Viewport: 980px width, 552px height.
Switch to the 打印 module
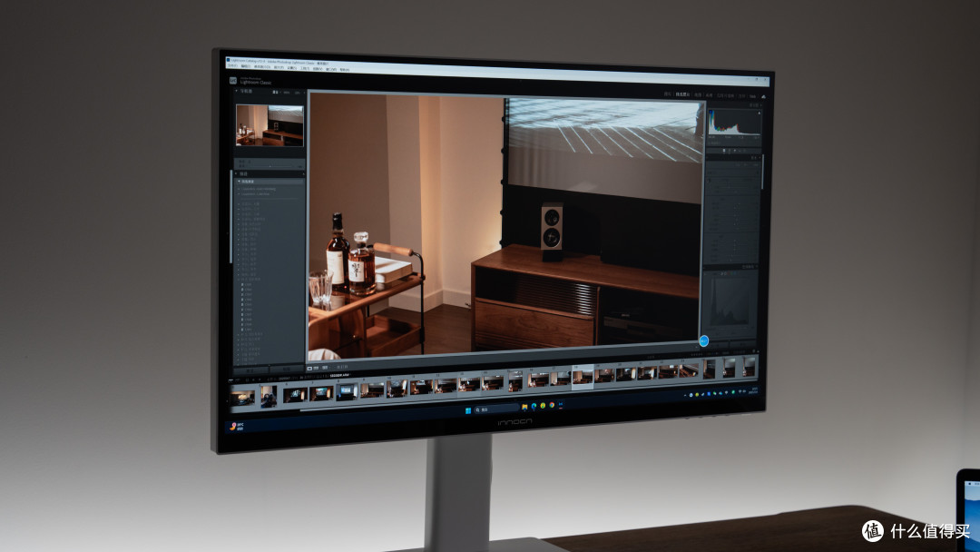[x=742, y=95]
